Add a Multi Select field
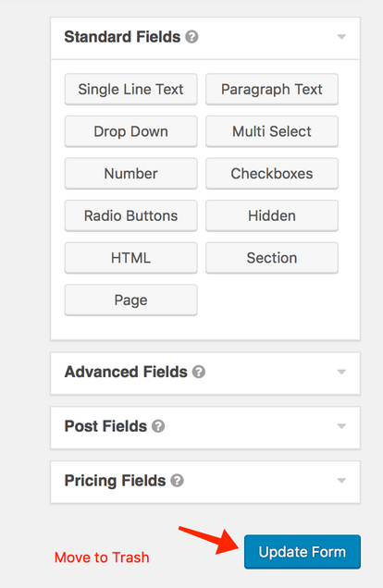 click(x=272, y=131)
